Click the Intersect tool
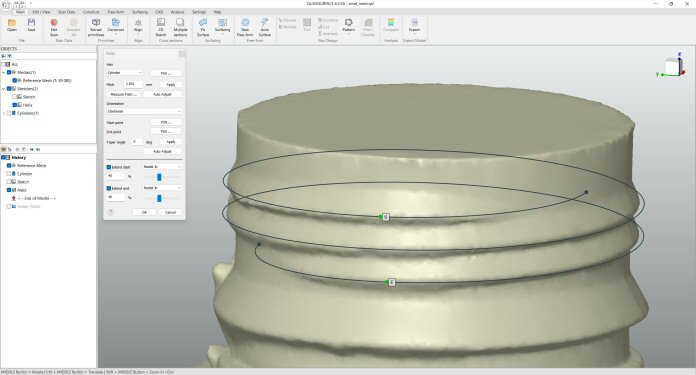This screenshot has width=696, height=375. click(328, 34)
